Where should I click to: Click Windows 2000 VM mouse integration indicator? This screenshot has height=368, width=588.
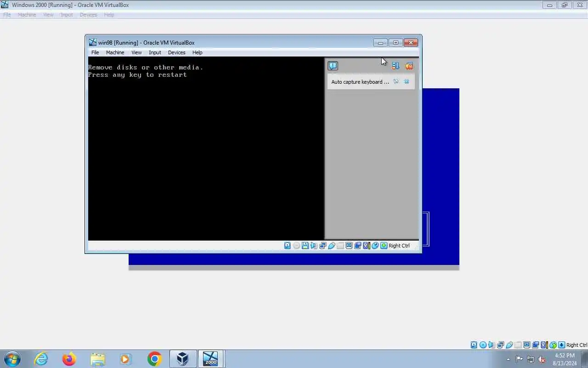tap(553, 345)
